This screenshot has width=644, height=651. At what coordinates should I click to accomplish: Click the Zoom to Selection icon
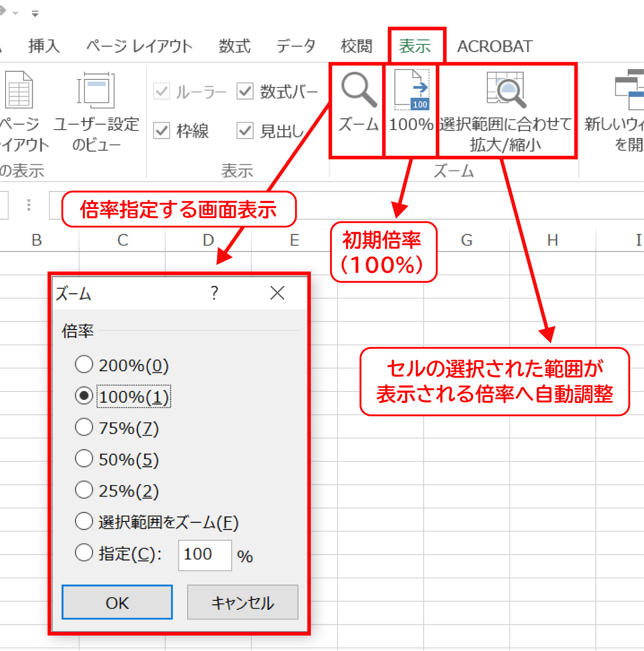506,90
